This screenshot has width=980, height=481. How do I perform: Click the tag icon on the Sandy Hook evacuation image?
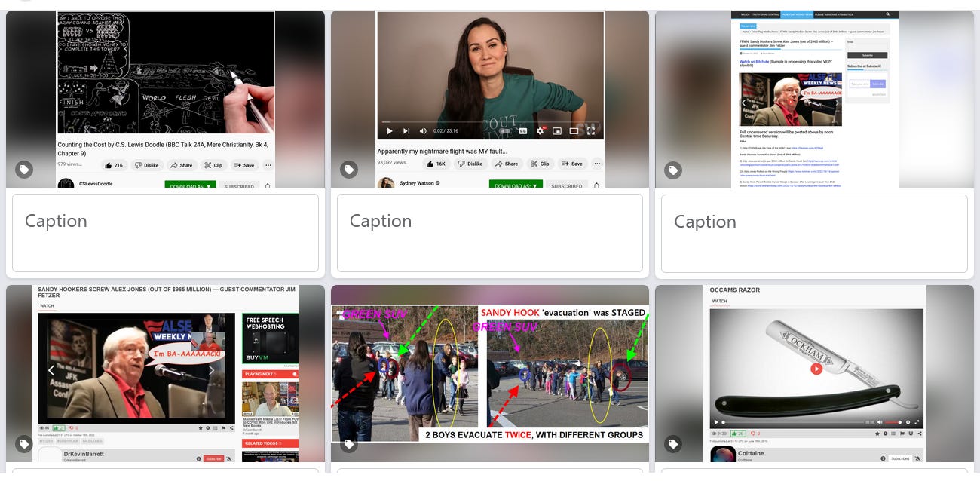tap(348, 444)
